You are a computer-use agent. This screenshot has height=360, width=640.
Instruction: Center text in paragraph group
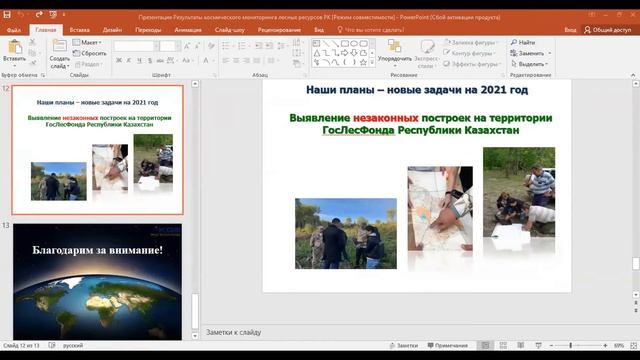(236, 61)
